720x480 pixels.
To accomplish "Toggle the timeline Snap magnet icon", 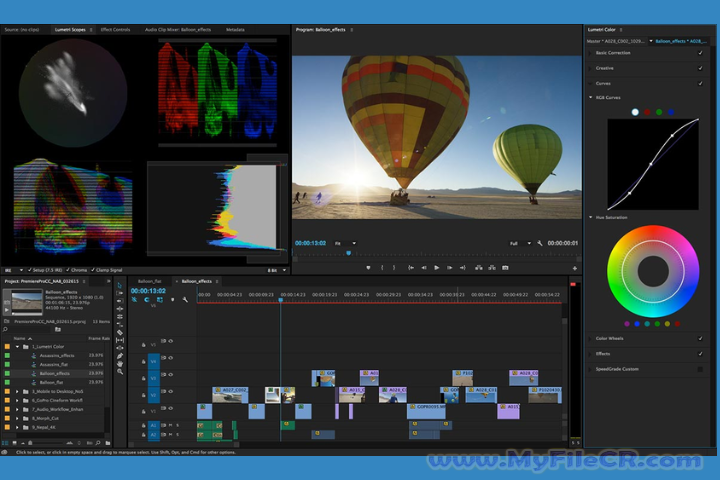I will click(146, 299).
